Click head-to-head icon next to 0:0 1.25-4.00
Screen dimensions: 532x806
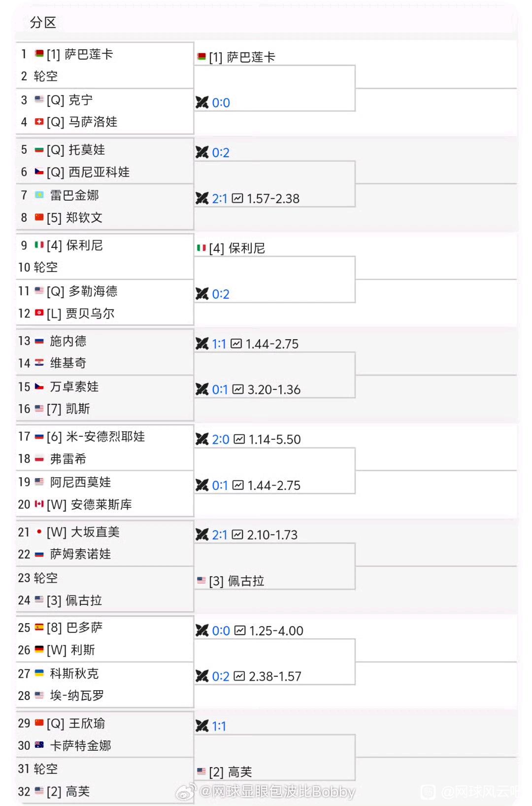coord(202,631)
